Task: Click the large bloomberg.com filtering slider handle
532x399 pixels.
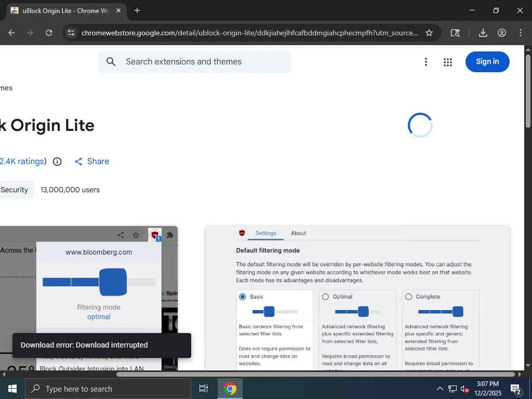Action: click(x=113, y=282)
